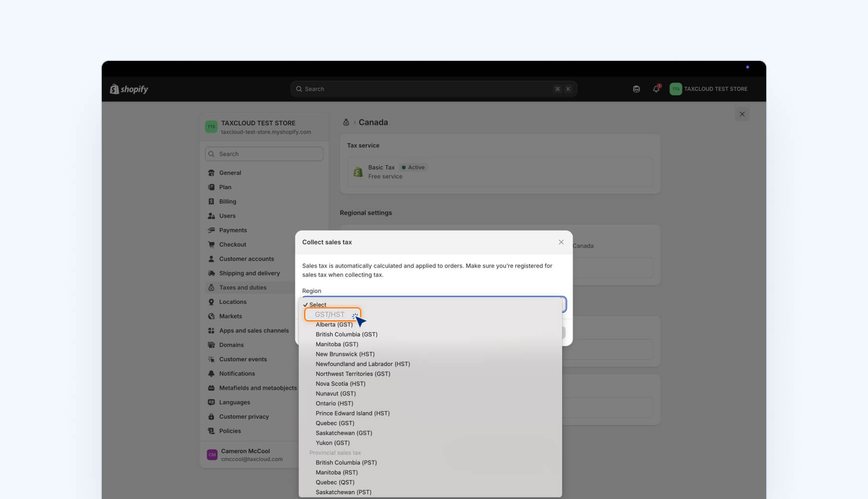The height and width of the screenshot is (499, 868).
Task: Open Billing settings in the sidebar
Action: tap(227, 202)
